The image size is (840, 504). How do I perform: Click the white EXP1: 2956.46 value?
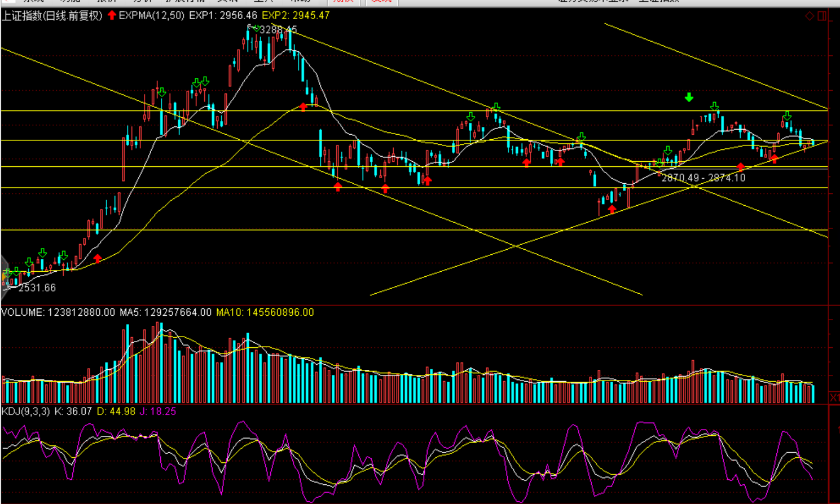pos(223,16)
